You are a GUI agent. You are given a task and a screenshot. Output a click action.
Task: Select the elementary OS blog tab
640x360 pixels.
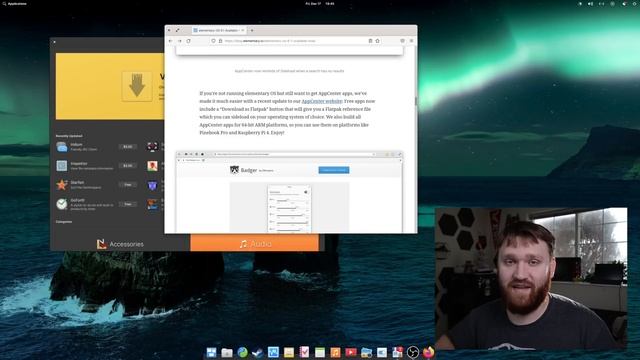click(219, 30)
